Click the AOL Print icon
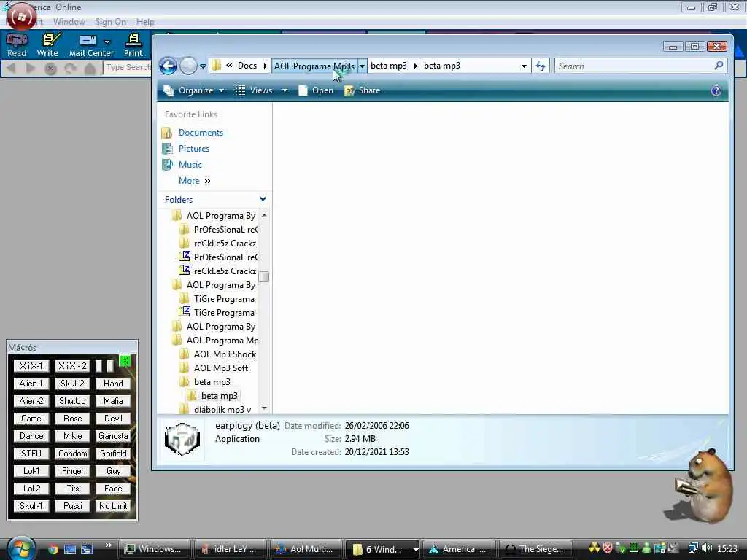The height and width of the screenshot is (560, 747). tap(133, 46)
